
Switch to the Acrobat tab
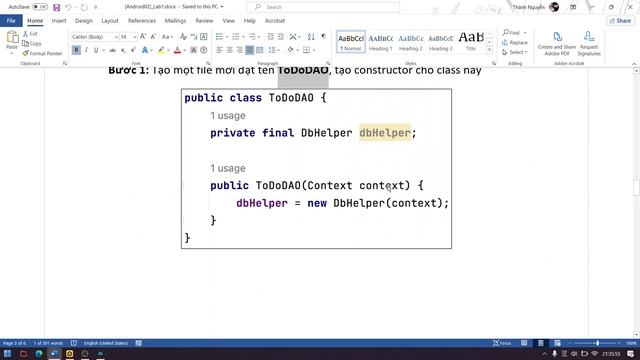[275, 20]
